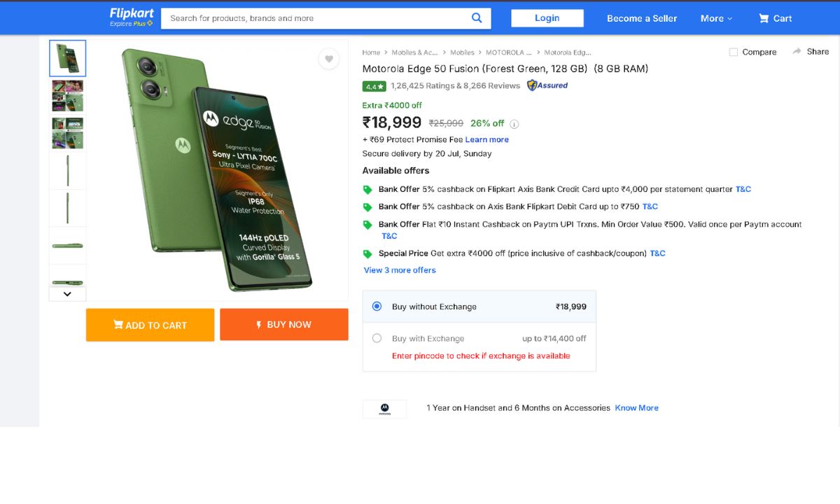
Task: Open the More dropdown menu
Action: tap(716, 18)
